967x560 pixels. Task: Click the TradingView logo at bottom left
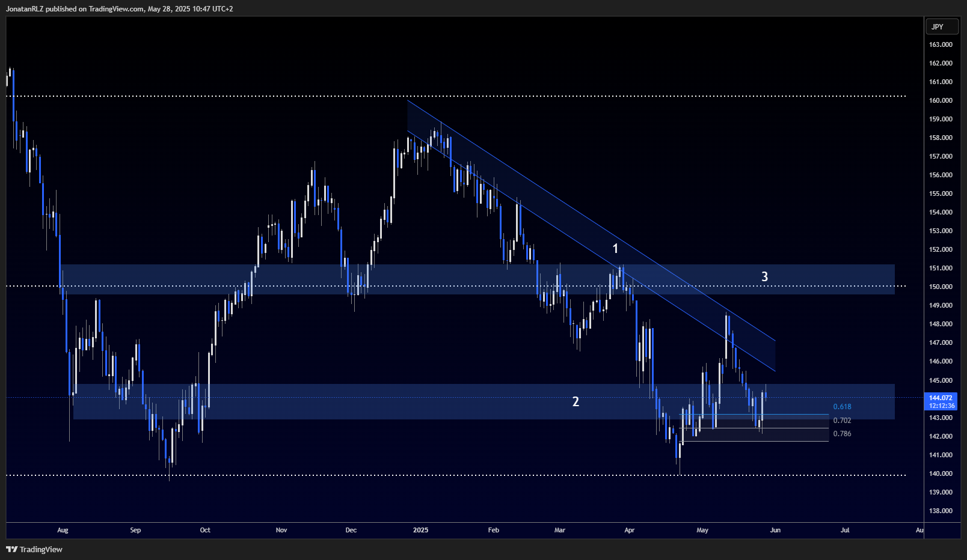(34, 549)
